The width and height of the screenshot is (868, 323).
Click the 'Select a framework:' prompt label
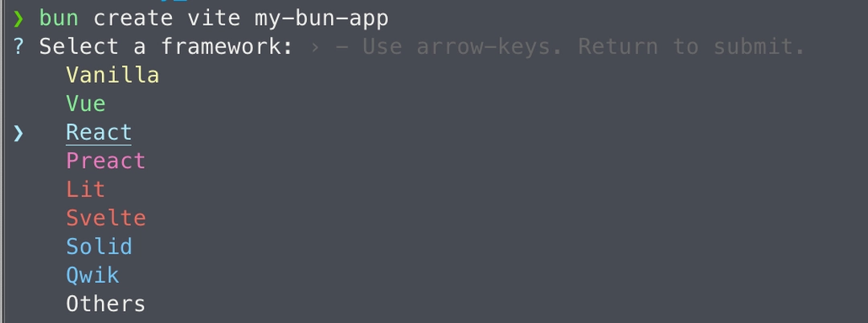tap(166, 47)
